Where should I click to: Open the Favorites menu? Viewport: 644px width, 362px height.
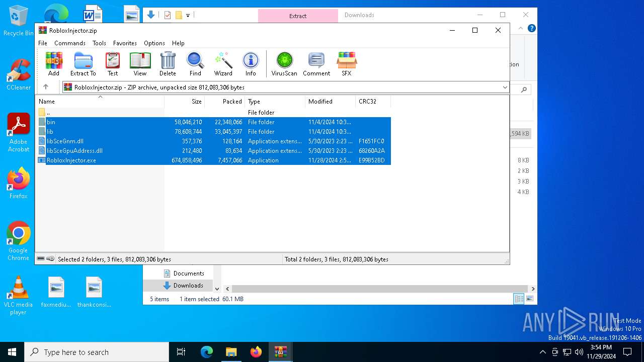pos(125,43)
